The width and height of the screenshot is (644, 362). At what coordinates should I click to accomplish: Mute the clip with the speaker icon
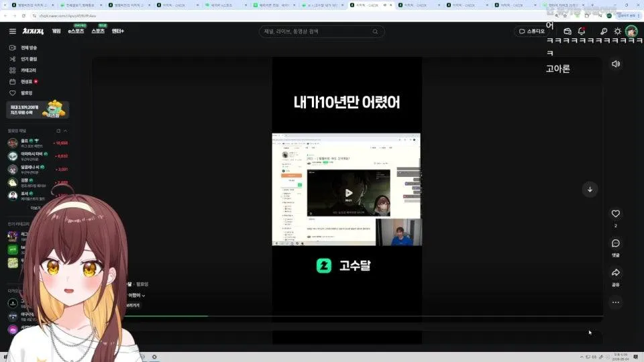616,64
